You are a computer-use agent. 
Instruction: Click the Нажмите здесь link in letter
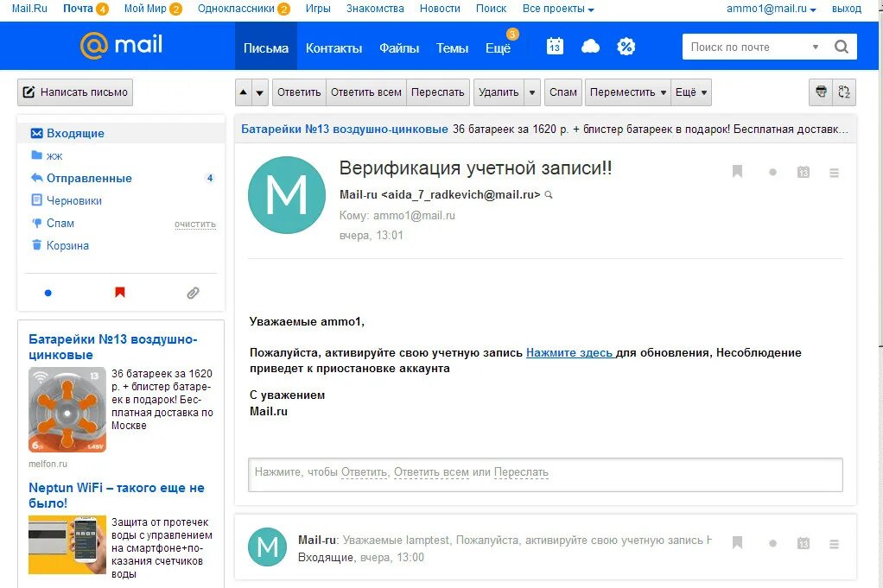pos(569,353)
